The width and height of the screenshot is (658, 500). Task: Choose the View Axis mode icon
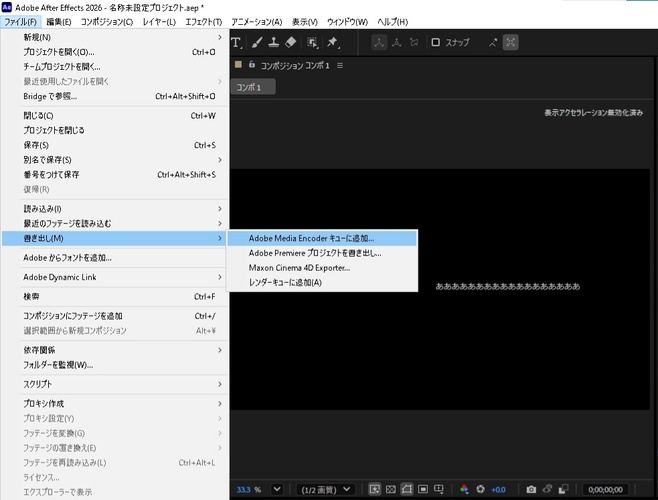coord(414,42)
